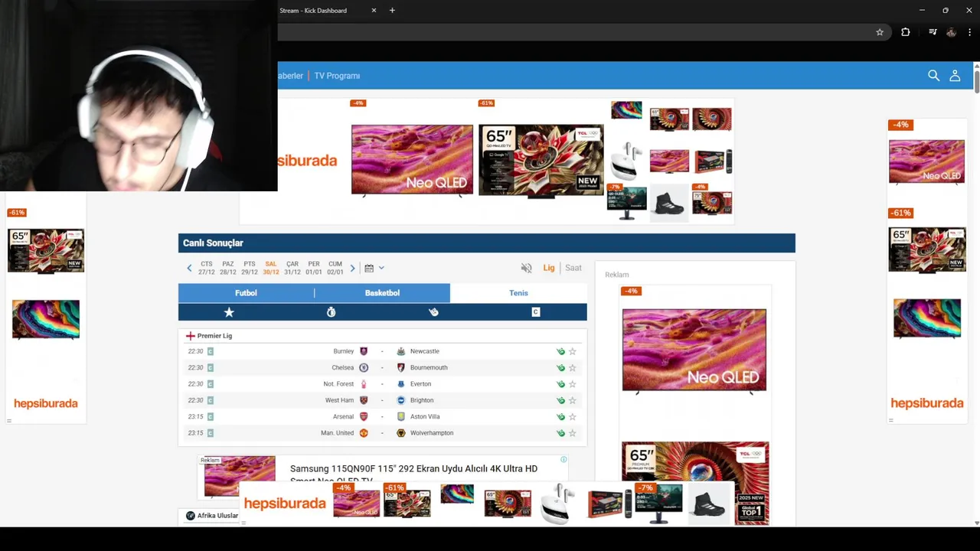This screenshot has width=980, height=551.
Task: Select date PAZ 28/12
Action: click(228, 268)
